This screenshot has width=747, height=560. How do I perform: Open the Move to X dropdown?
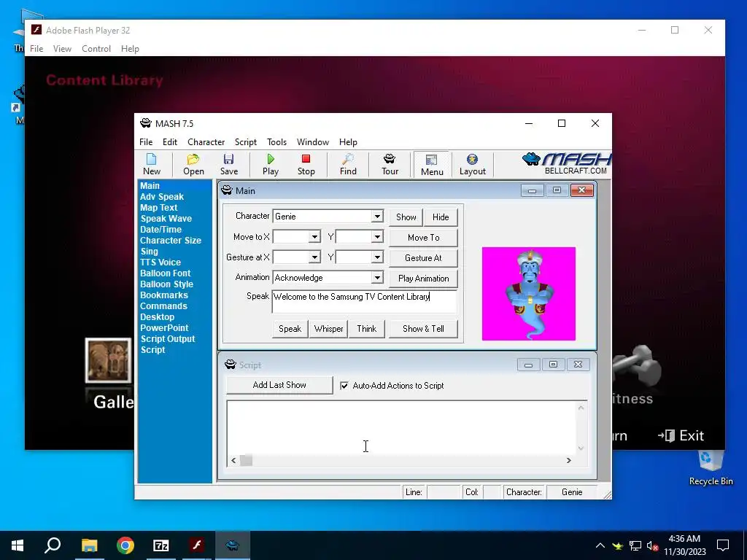point(314,237)
